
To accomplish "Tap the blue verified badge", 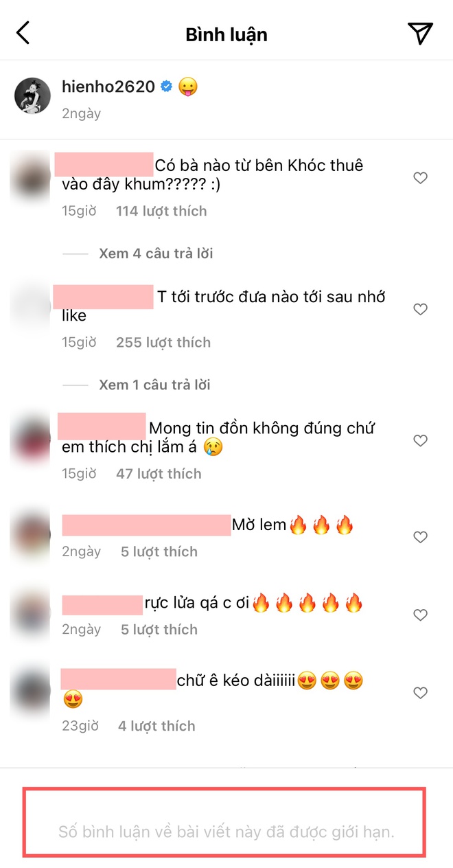I will pos(166,87).
